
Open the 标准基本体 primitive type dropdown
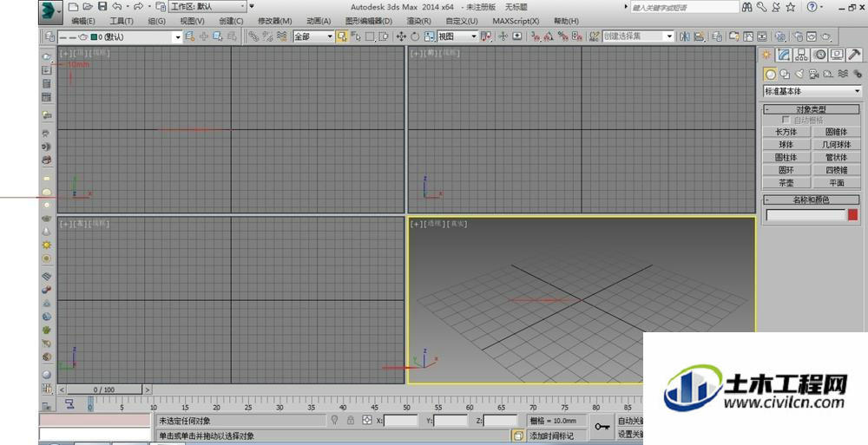tap(812, 91)
